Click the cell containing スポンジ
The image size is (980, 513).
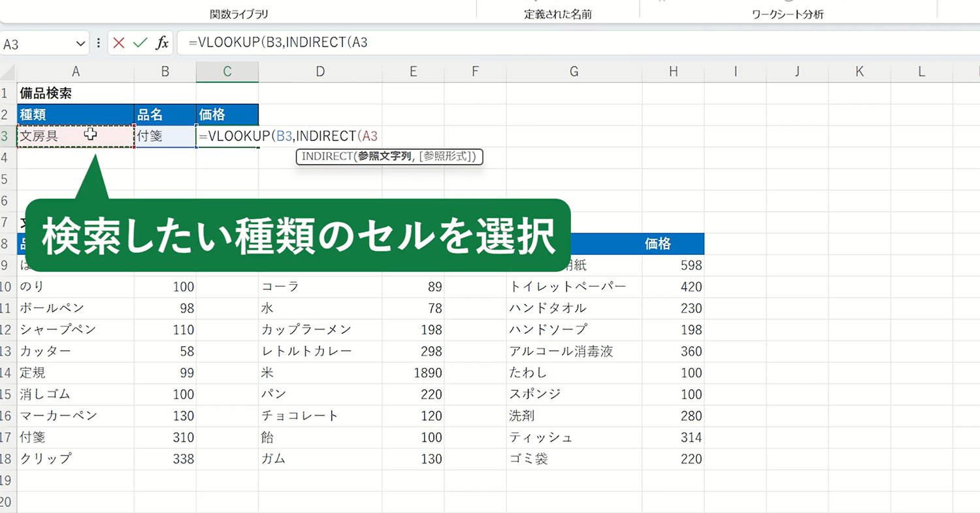pyautogui.click(x=574, y=394)
